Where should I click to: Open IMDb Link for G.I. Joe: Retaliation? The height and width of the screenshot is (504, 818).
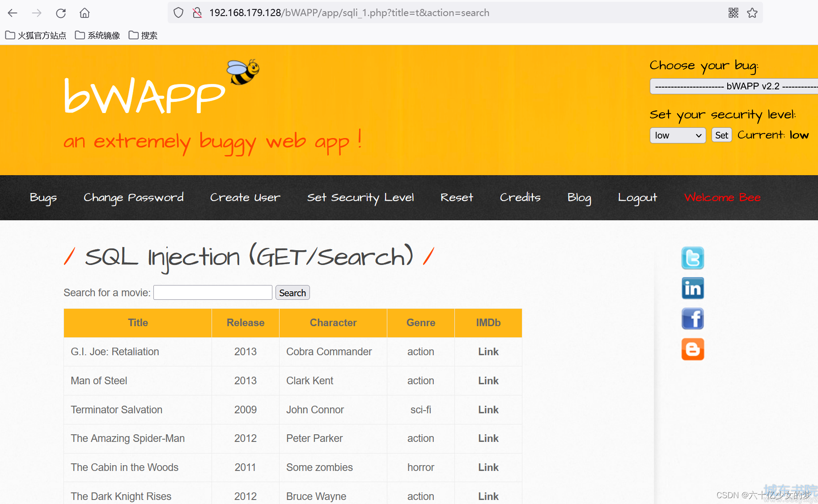[x=488, y=352]
